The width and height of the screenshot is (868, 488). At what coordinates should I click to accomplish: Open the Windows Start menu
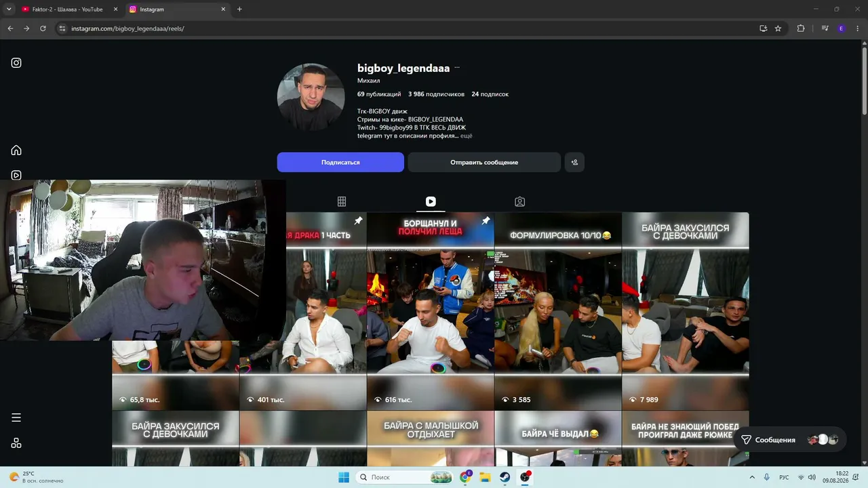pos(344,477)
